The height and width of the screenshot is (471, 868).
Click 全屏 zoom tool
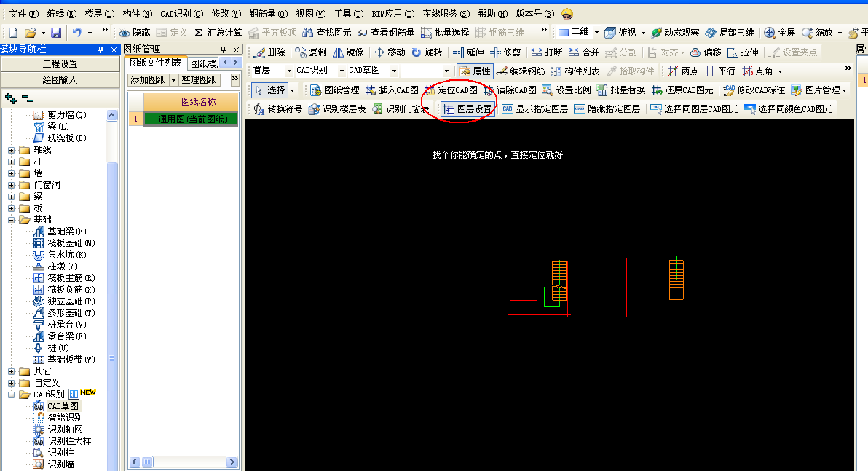click(779, 33)
